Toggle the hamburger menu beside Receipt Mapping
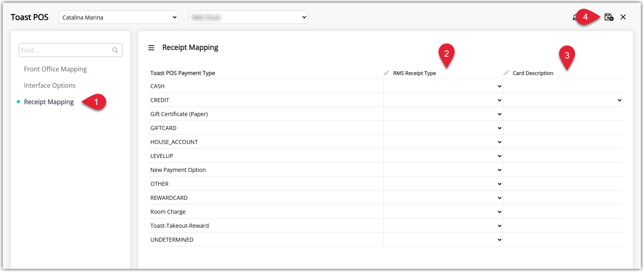 pyautogui.click(x=151, y=48)
